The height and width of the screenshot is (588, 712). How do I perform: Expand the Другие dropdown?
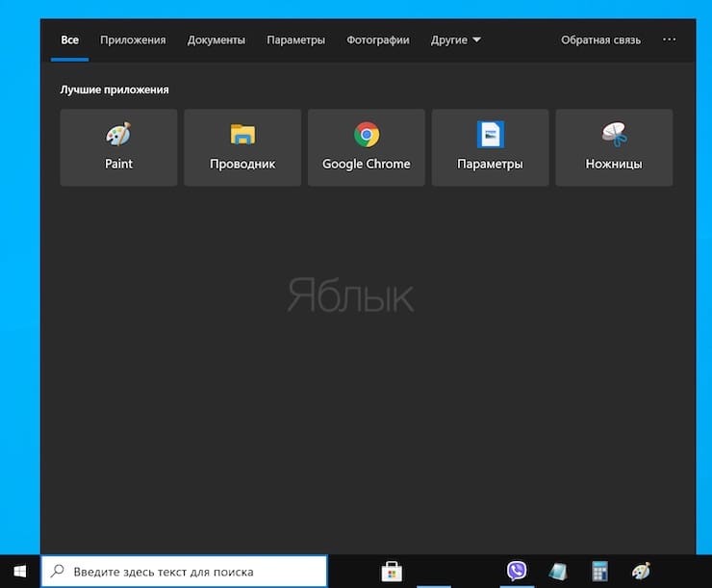tap(455, 40)
